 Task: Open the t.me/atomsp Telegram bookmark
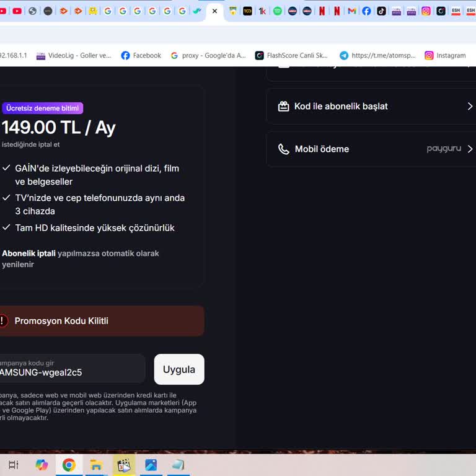point(377,56)
